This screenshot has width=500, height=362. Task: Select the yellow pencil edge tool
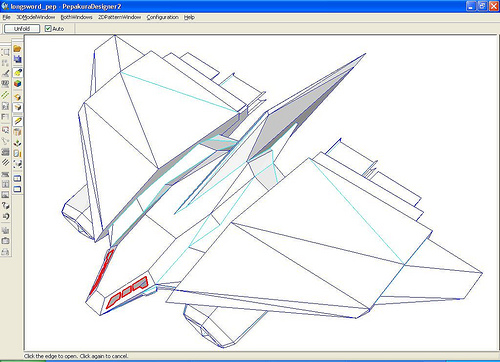pyautogui.click(x=17, y=121)
